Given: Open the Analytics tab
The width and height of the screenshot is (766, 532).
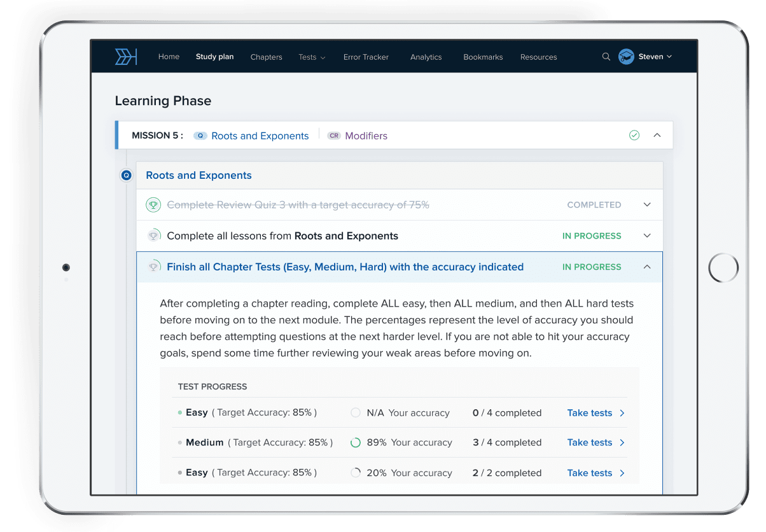Looking at the screenshot, I should pyautogui.click(x=426, y=57).
